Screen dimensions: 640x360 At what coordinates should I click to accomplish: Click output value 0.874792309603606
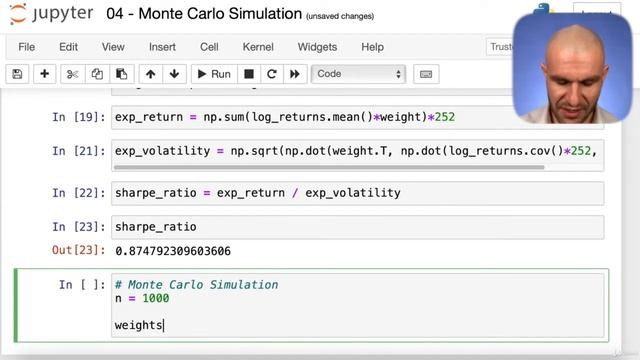(x=173, y=251)
